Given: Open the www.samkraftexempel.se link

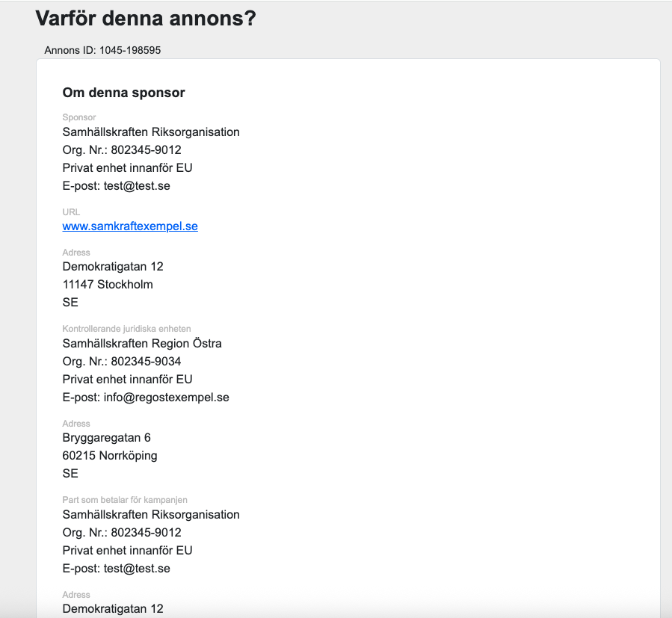Looking at the screenshot, I should (x=130, y=226).
